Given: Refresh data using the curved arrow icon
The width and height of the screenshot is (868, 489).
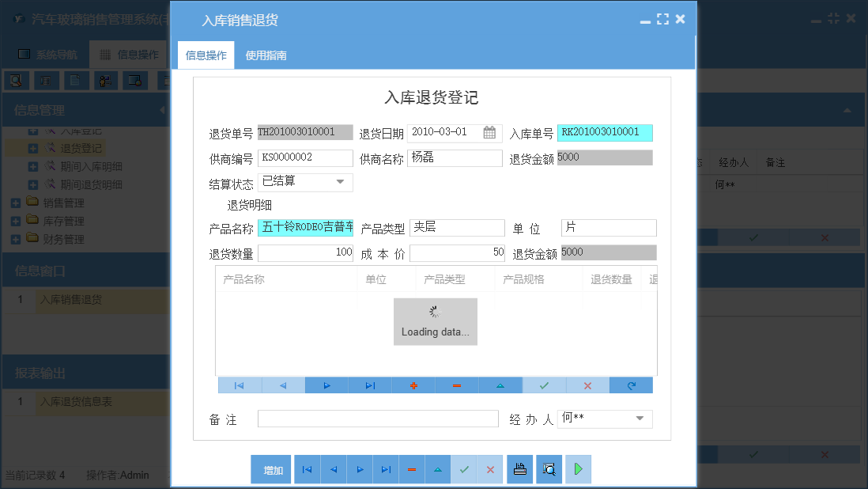Looking at the screenshot, I should (x=631, y=385).
